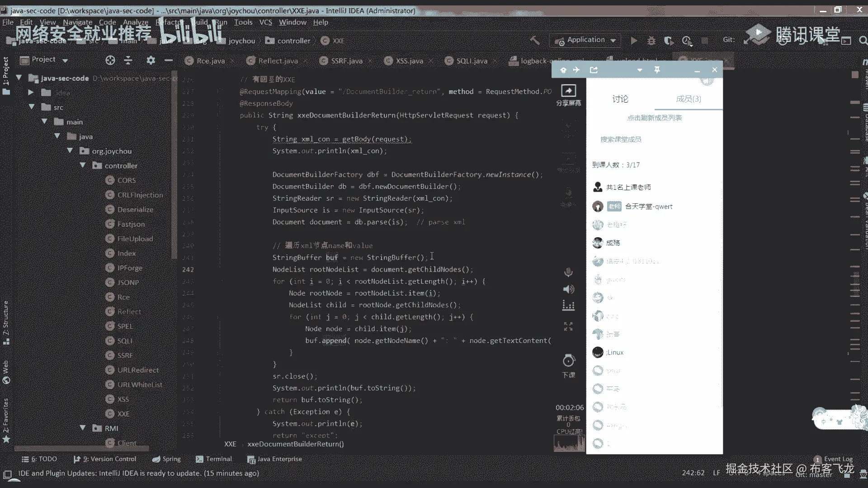Viewport: 868px width, 488px height.
Task: Collapse the controller folder in tree
Action: coord(83,165)
